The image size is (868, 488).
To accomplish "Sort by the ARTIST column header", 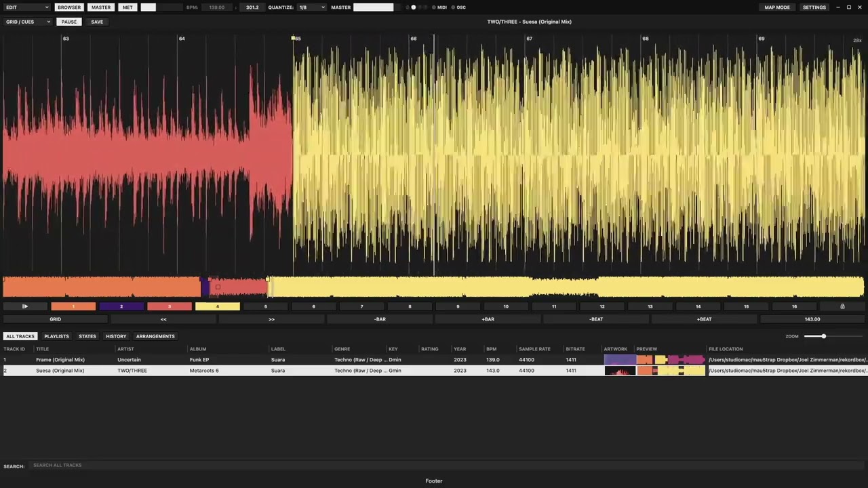I will (125, 349).
